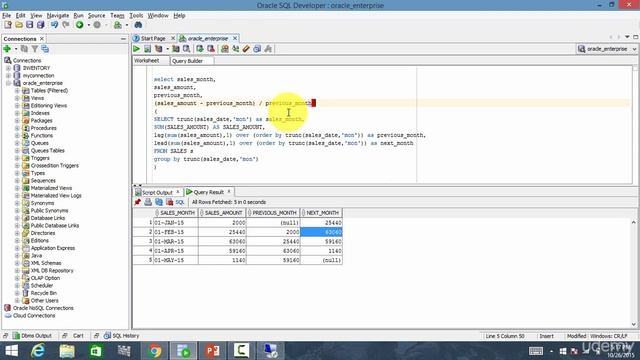The width and height of the screenshot is (640, 360).
Task: Click the Rollback icon in worksheet toolbar
Action: click(211, 49)
